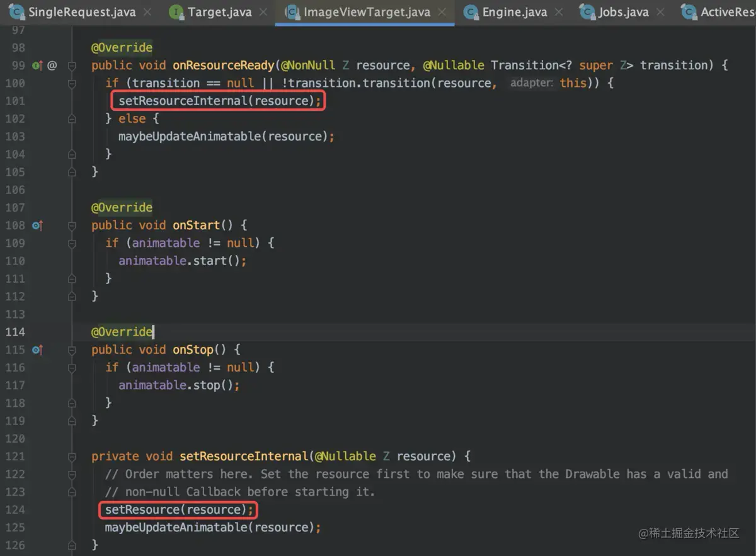
Task: Click the class icon on the Jobs.java tab
Action: click(x=587, y=11)
